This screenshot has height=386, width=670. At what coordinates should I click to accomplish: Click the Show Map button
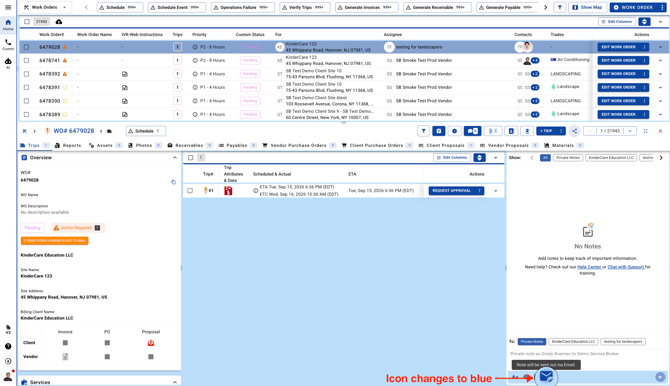click(x=587, y=7)
